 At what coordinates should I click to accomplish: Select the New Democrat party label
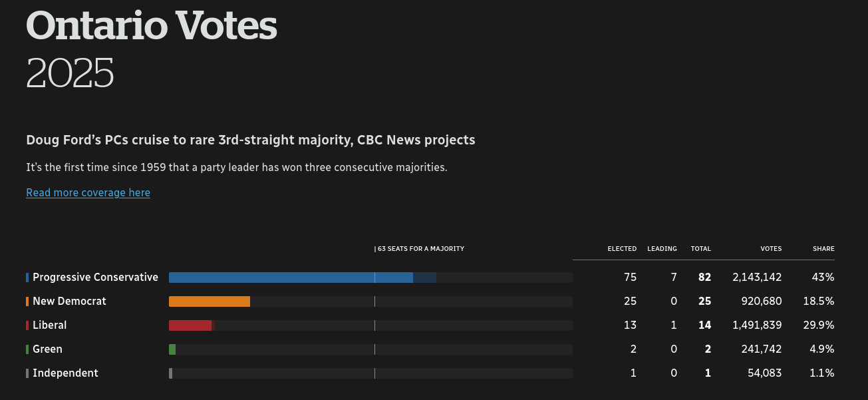69,301
